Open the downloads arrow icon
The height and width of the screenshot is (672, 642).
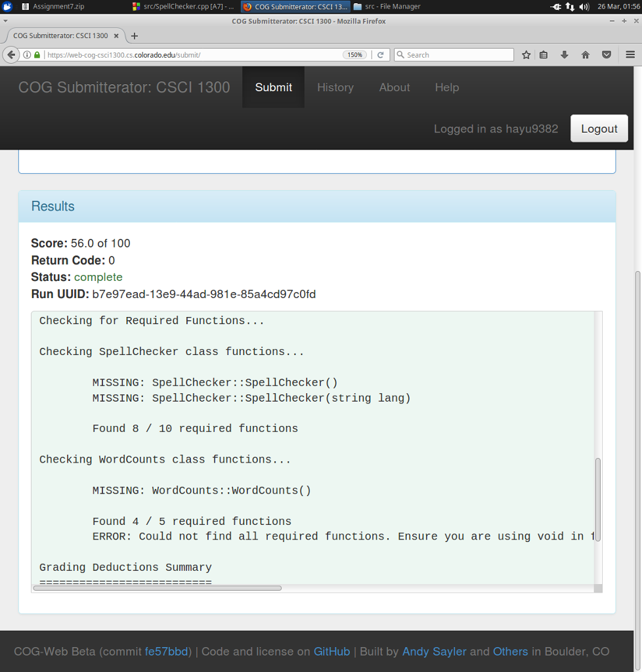click(565, 55)
